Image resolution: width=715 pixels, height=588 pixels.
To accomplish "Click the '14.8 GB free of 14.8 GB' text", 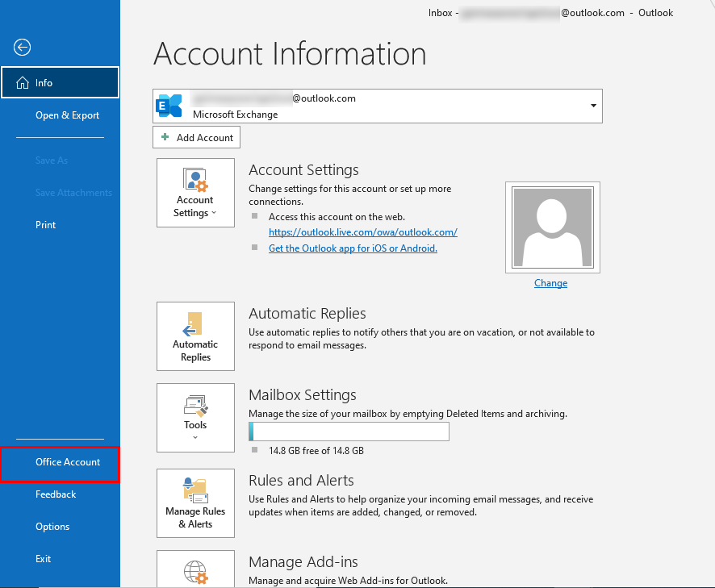I will tap(316, 451).
